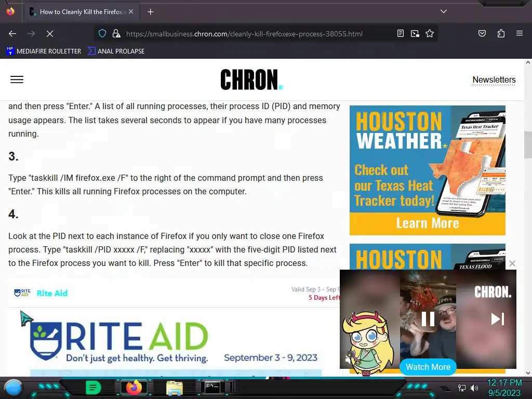Open tracking protection shield icon
The height and width of the screenshot is (399, 532).
click(x=102, y=33)
